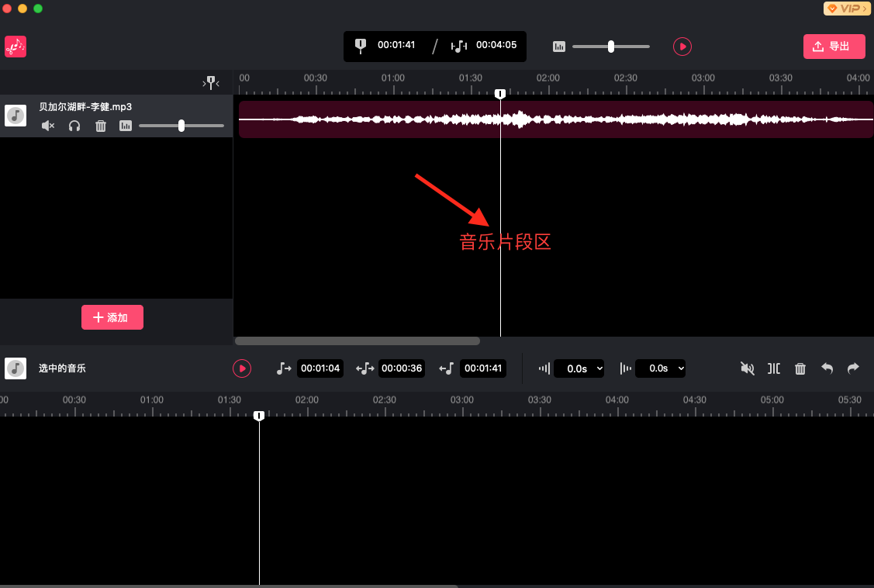This screenshot has height=588, width=874.
Task: Silence the selected clip in bottom toolbar
Action: 748,368
